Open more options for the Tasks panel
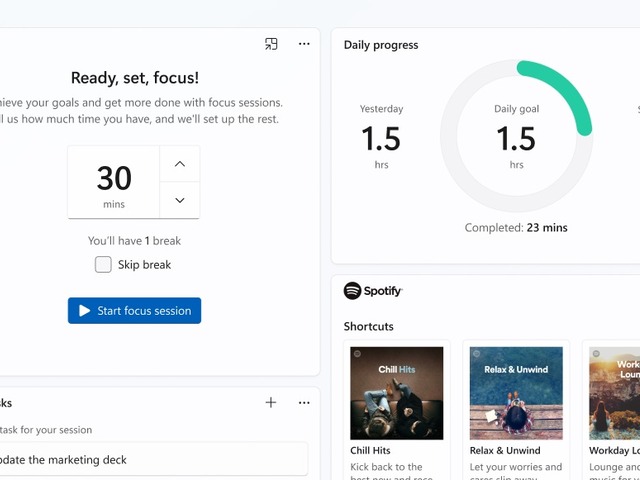Viewport: 640px width, 480px height. click(304, 403)
